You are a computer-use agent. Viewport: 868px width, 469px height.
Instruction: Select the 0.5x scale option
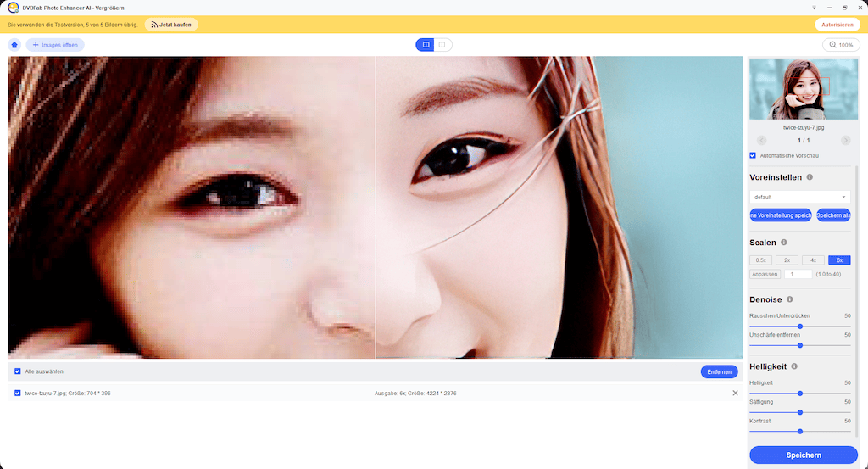(761, 260)
